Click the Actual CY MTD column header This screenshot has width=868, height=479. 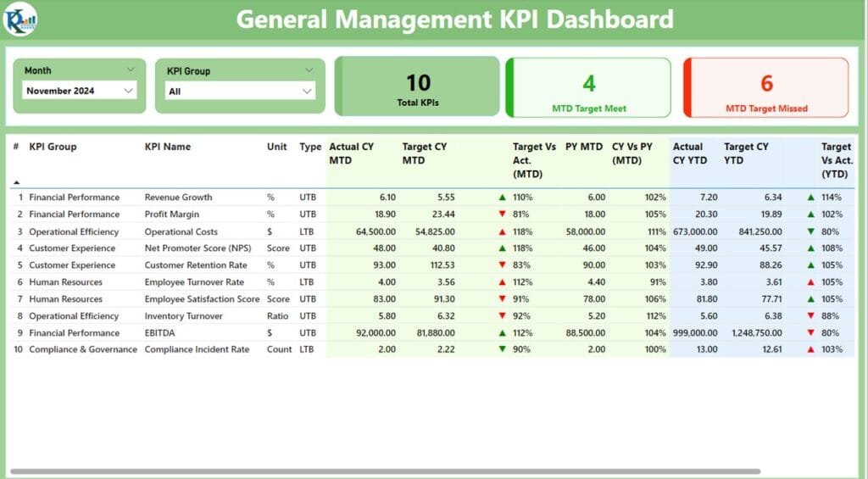pos(352,153)
